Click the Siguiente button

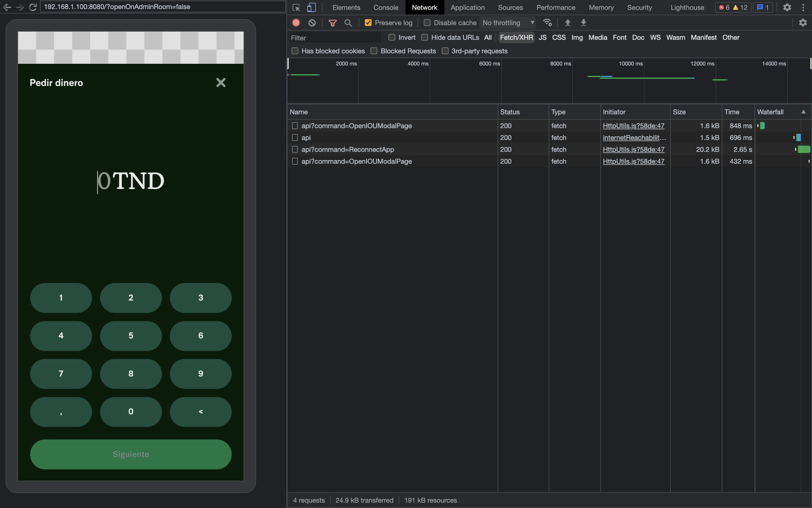131,454
